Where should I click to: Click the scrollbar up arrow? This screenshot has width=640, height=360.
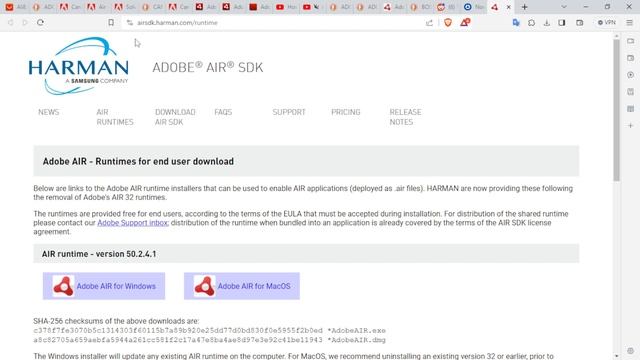[x=616, y=36]
